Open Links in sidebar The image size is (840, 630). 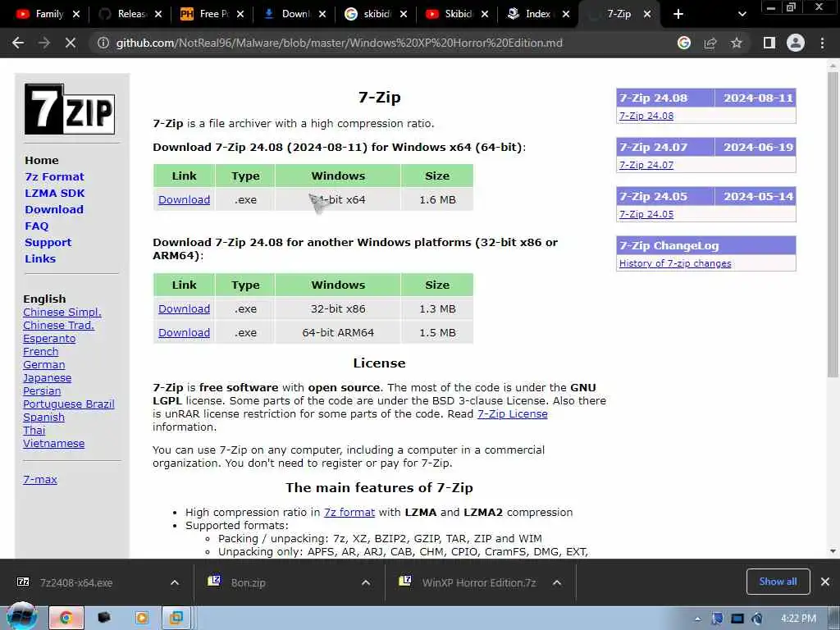point(40,258)
